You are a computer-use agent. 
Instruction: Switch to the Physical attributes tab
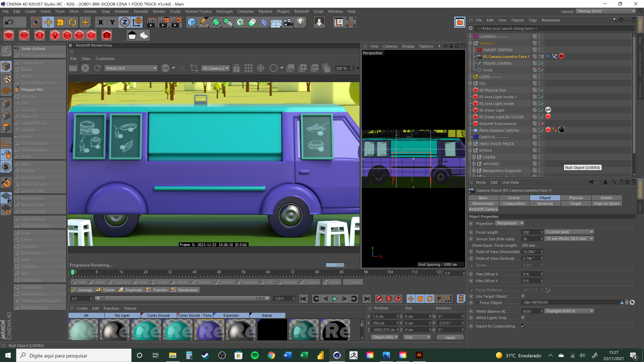pyautogui.click(x=576, y=198)
